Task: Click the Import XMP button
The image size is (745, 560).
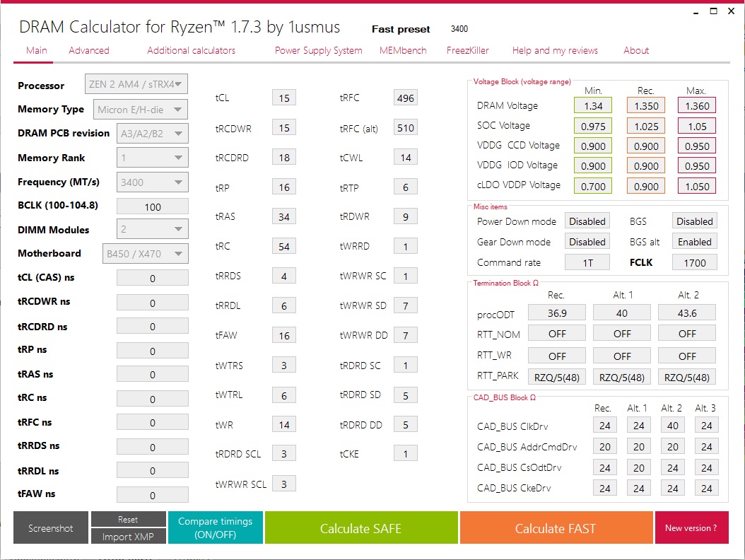Action: tap(128, 536)
